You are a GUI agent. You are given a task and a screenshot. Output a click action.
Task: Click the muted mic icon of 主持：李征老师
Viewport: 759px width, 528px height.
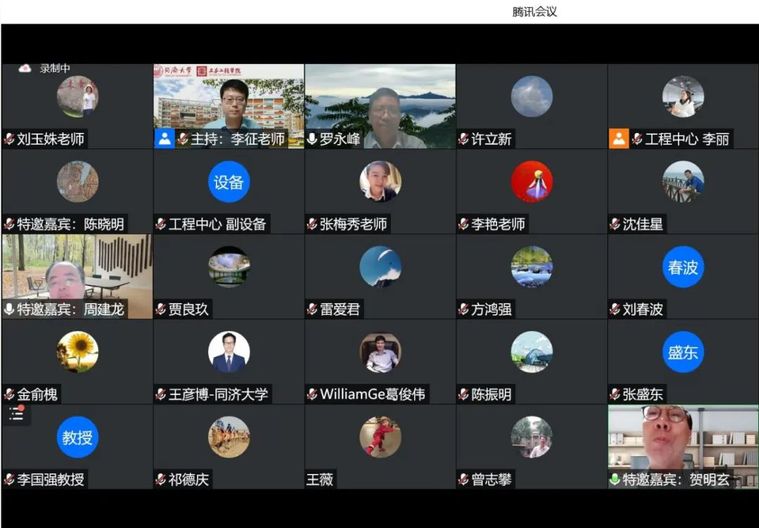click(183, 139)
